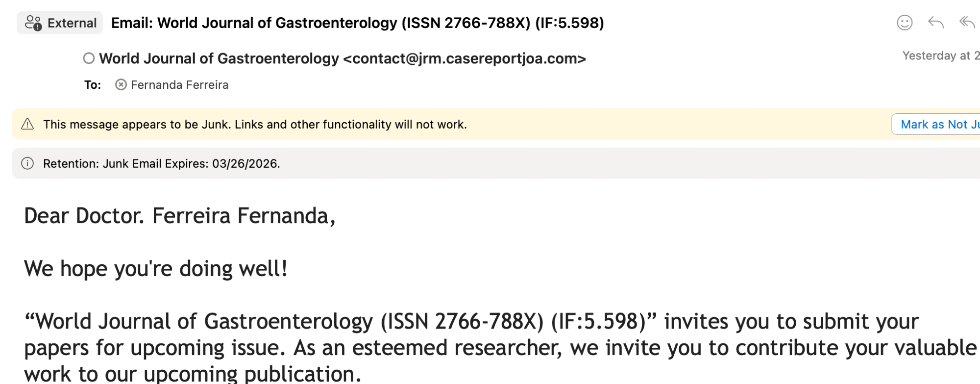Click the single-arrow Reply icon
980x384 pixels.
pos(935,23)
